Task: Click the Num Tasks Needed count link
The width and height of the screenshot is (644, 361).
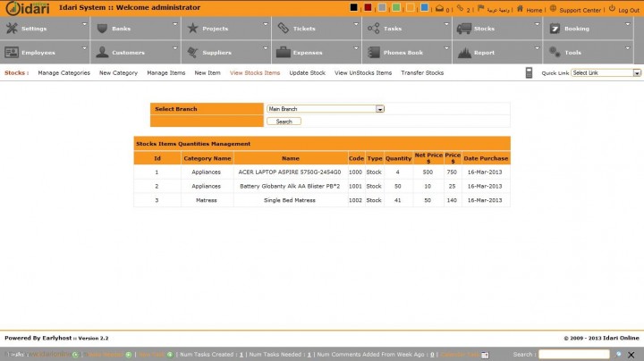Action: click(x=309, y=355)
